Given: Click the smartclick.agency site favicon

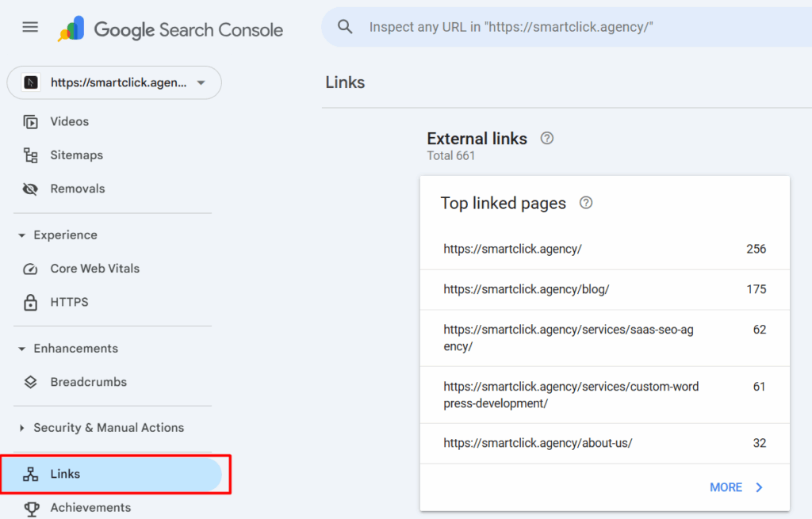Looking at the screenshot, I should [x=31, y=82].
